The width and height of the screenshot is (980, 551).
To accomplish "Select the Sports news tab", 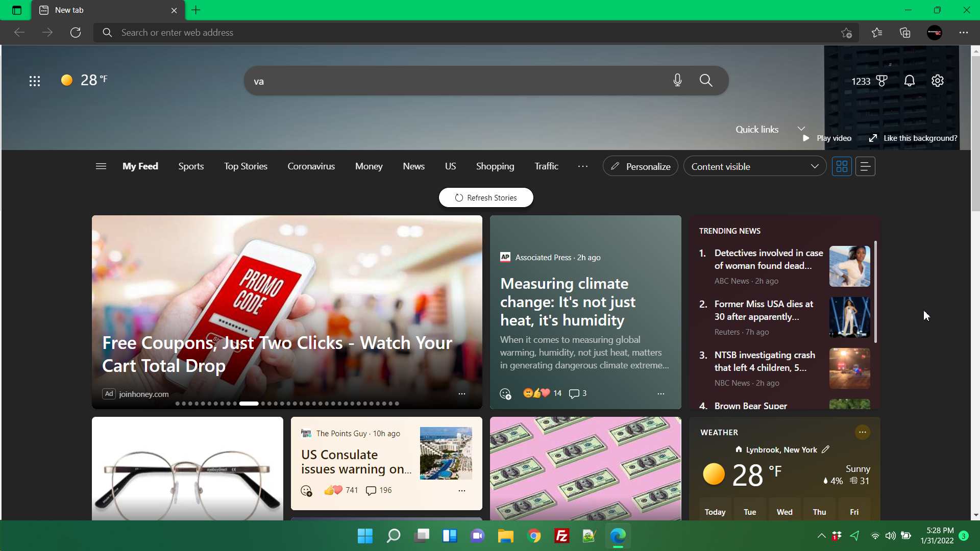I will point(191,166).
